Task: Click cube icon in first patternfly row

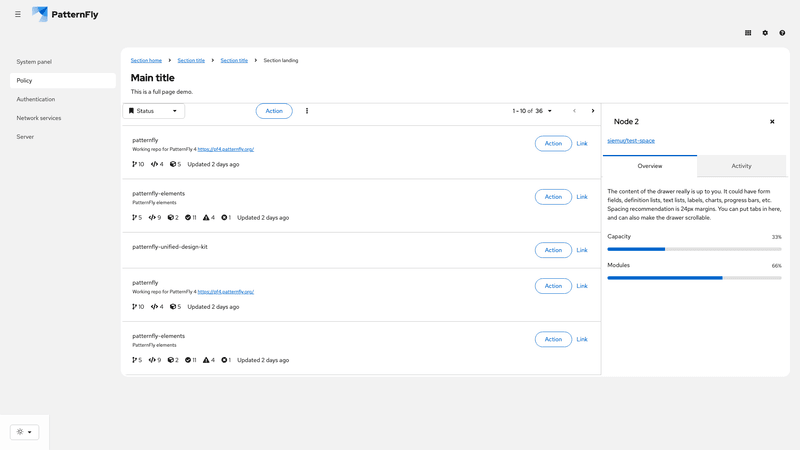Action: pos(173,164)
